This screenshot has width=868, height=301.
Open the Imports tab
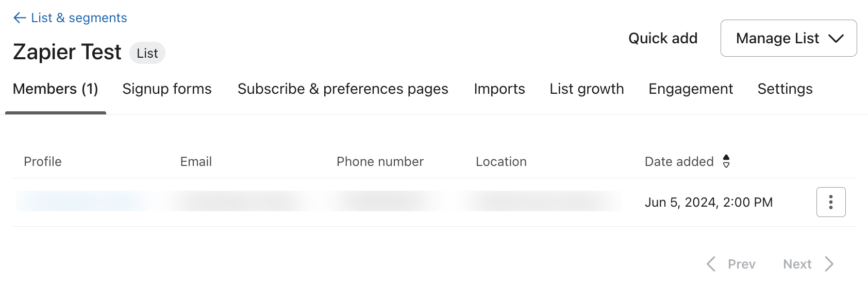pyautogui.click(x=499, y=89)
